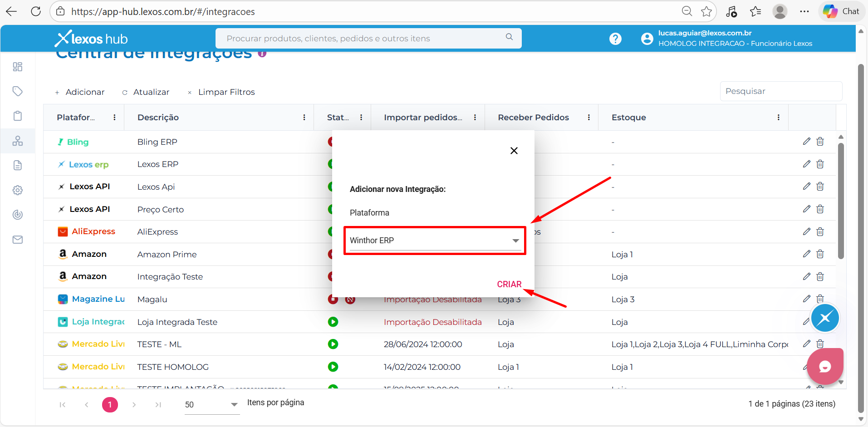Open the Importar pedidos column options menu
Image resolution: width=868 pixels, height=427 pixels.
pos(475,117)
